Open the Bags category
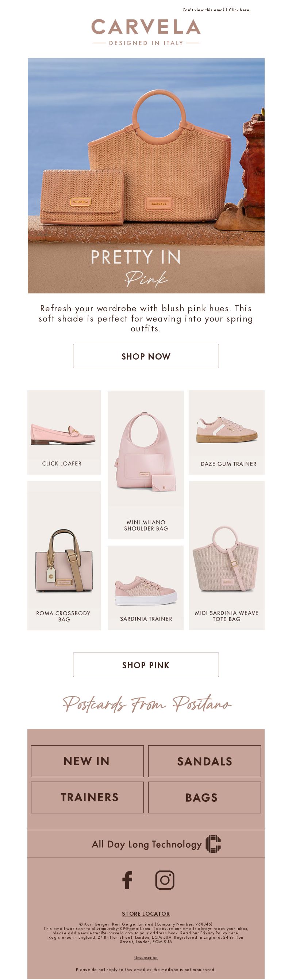 tap(204, 797)
